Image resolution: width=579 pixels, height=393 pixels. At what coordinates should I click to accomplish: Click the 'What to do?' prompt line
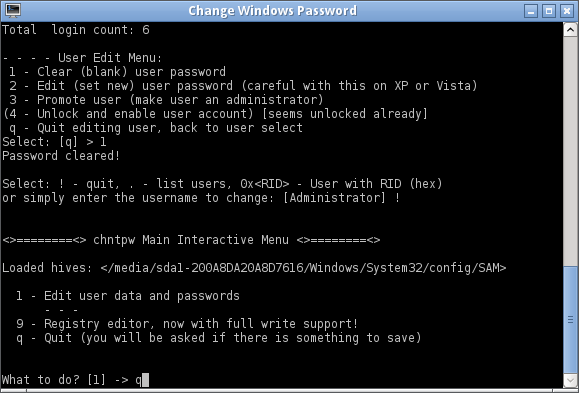coord(75,380)
